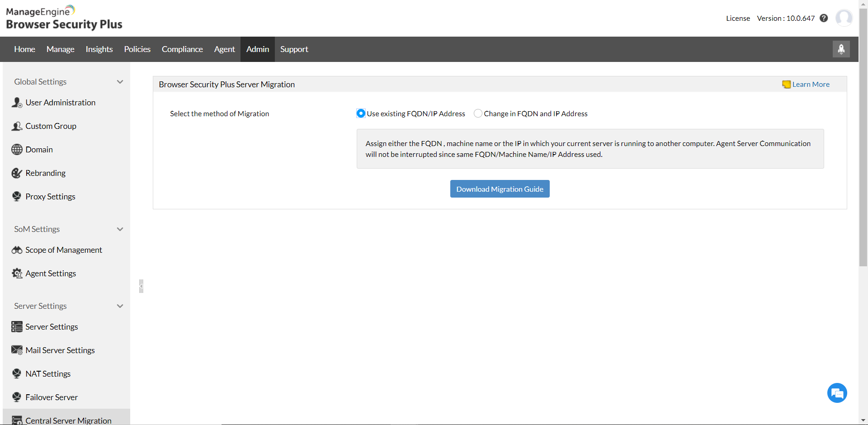The height and width of the screenshot is (425, 868).
Task: Open Server Settings page link
Action: coord(52,327)
